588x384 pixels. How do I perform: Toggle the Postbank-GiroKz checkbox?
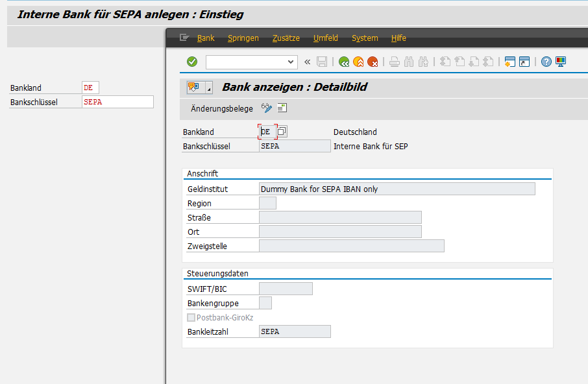[191, 318]
